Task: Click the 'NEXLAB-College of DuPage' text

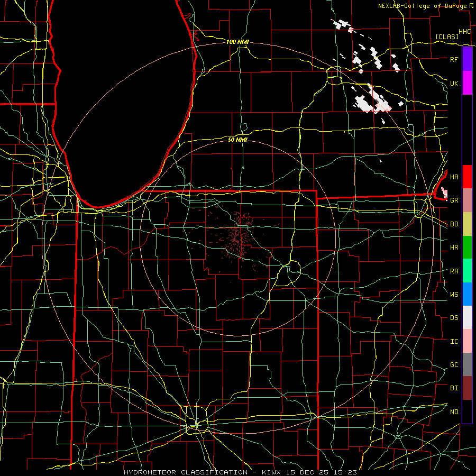Action: (x=422, y=6)
